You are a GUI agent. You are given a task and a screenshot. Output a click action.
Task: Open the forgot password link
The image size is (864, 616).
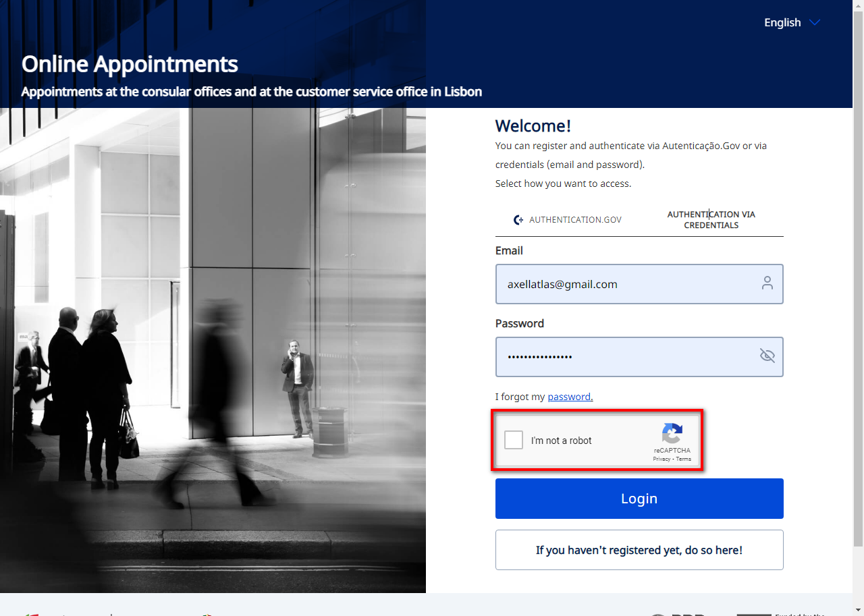[x=570, y=397]
